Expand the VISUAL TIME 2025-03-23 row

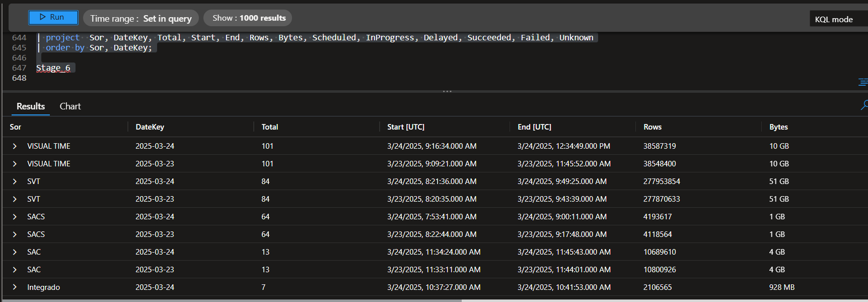[15, 164]
